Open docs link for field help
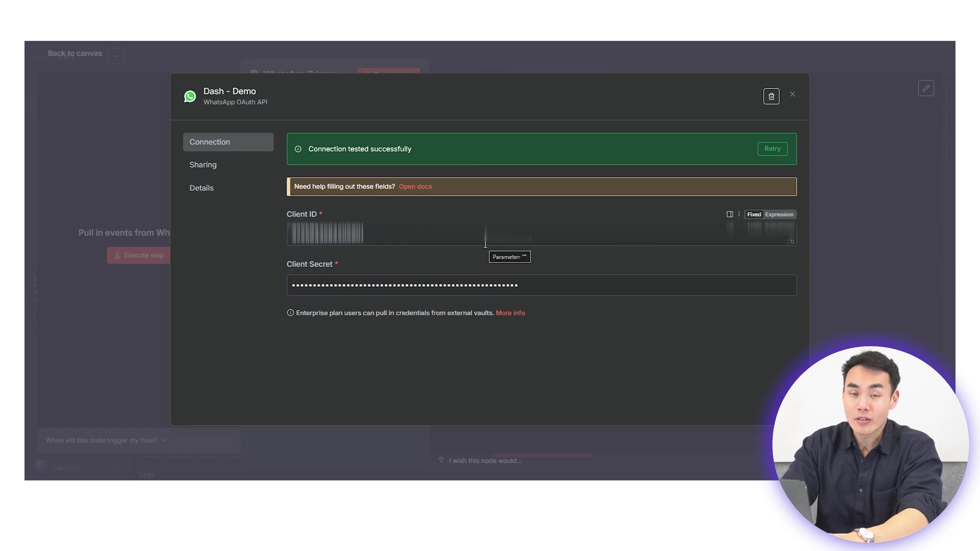 coord(415,187)
